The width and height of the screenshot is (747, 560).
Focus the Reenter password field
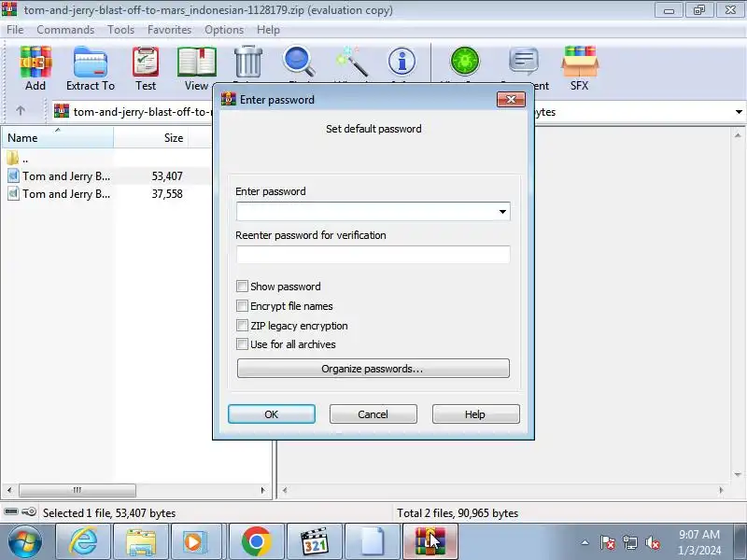[373, 254]
